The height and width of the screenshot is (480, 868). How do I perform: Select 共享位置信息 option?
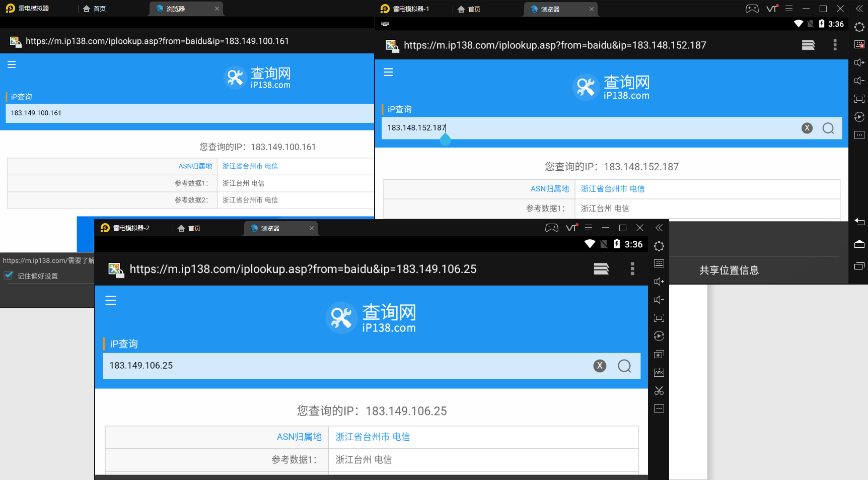(x=729, y=270)
